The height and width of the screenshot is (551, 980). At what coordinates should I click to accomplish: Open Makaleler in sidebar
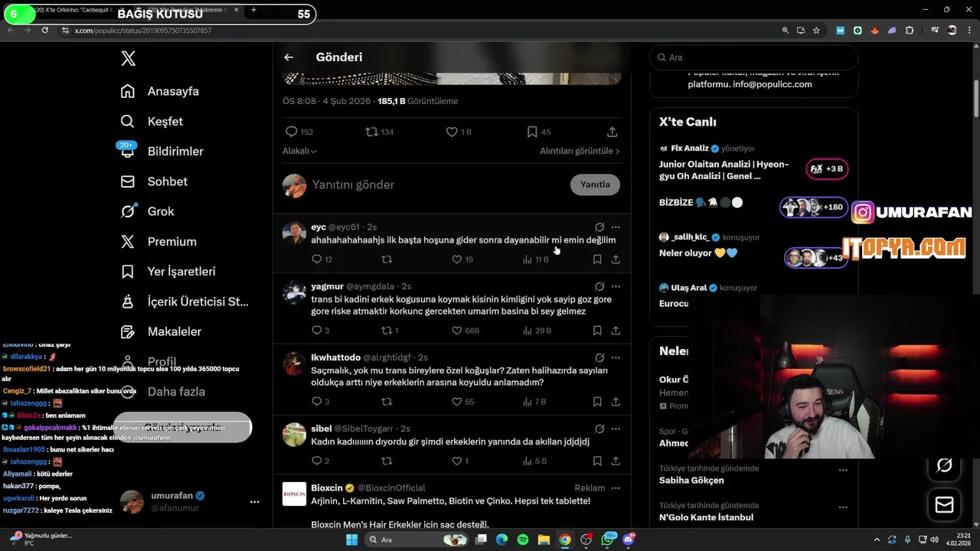(161, 331)
